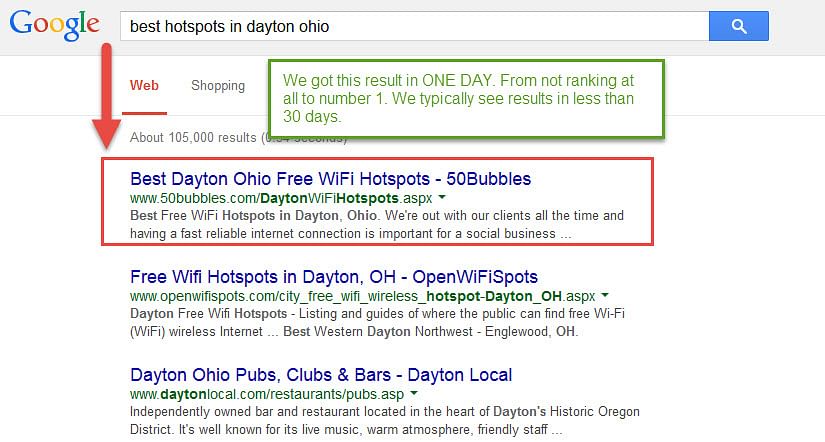Image resolution: width=825 pixels, height=442 pixels.
Task: Open Dayton Ohio Pubs, Clubs & Bars result
Action: [x=321, y=375]
